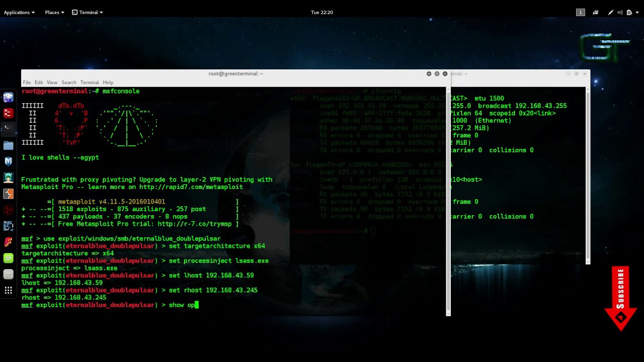Open the Edit menu in terminal

39,82
